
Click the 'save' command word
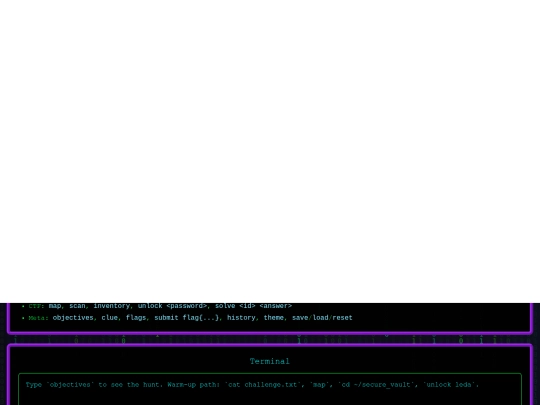[x=300, y=318]
